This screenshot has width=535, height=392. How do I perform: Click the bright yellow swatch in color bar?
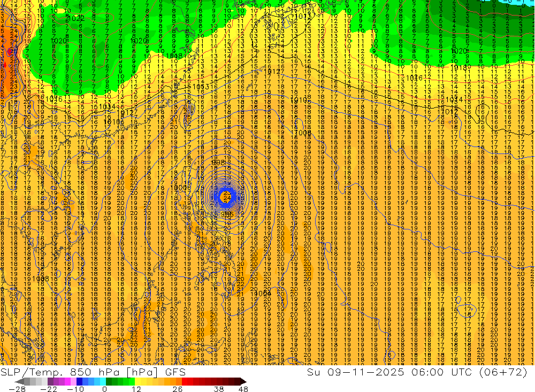tap(137, 382)
